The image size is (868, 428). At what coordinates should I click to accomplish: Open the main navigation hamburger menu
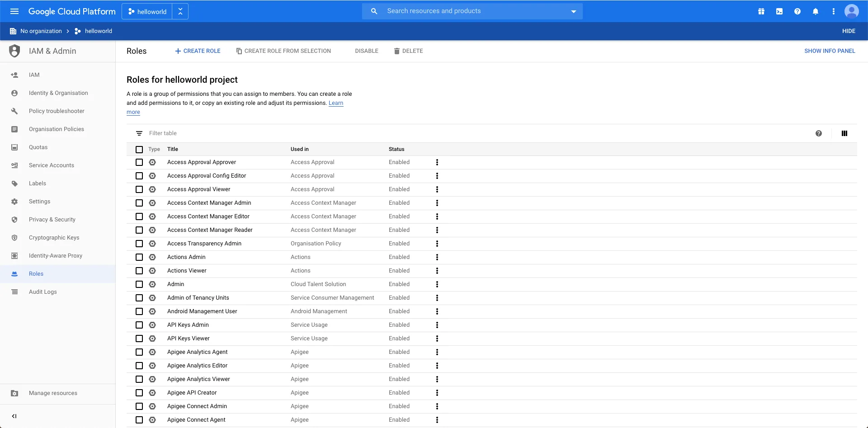(14, 11)
